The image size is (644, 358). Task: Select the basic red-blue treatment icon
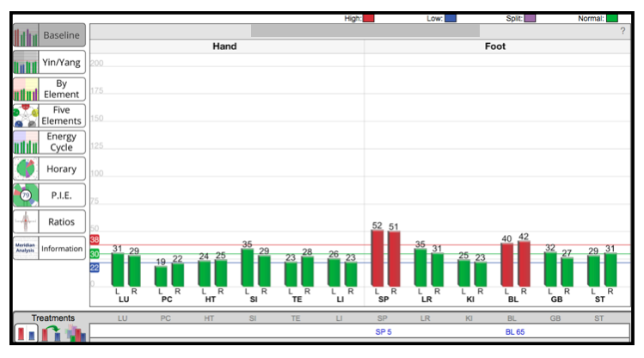[x=27, y=333]
